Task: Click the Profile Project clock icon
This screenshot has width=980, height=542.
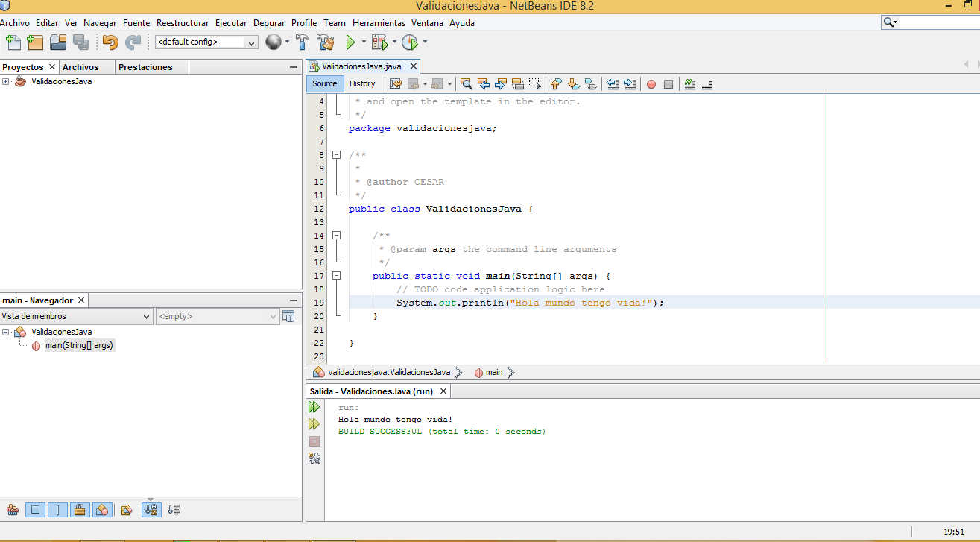Action: [409, 42]
